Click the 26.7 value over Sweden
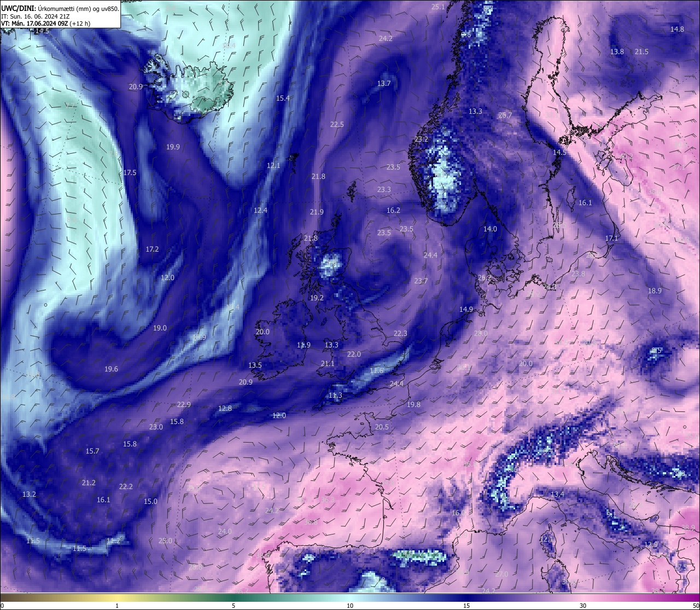This screenshot has height=610, width=700. [x=505, y=115]
